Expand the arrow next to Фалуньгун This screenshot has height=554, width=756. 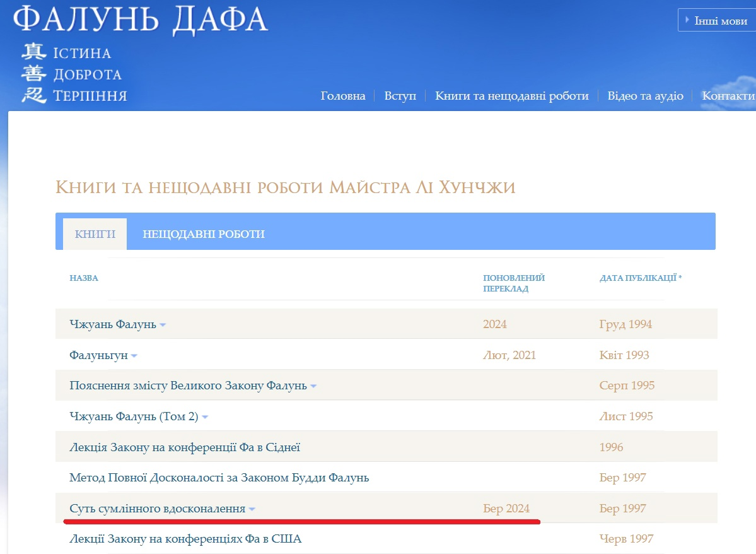[x=134, y=356]
